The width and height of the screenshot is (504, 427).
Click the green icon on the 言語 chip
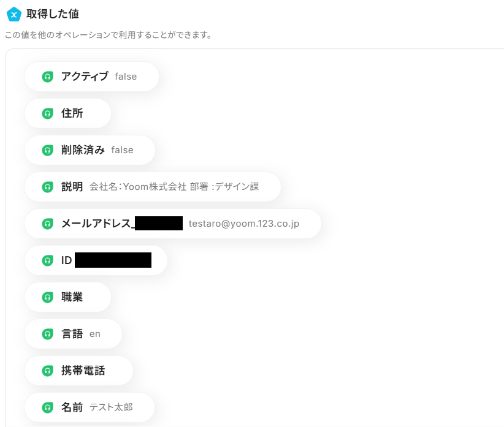[x=48, y=334]
